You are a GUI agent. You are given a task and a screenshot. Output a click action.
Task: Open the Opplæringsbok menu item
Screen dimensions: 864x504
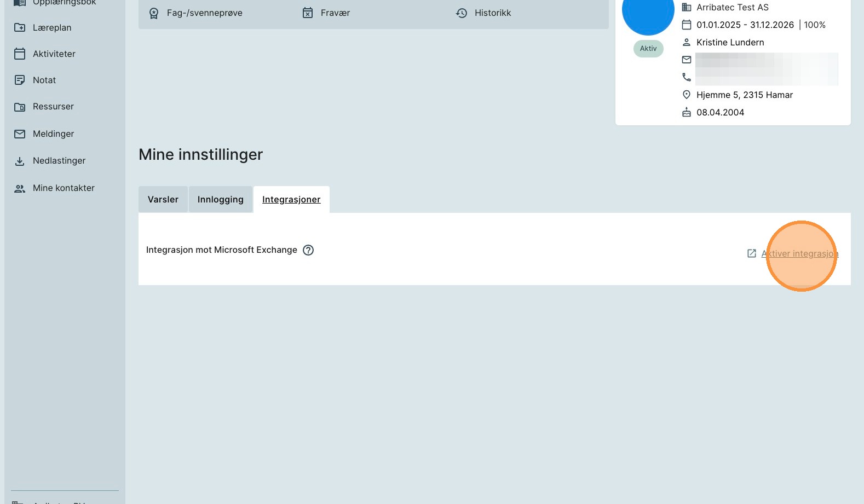[64, 3]
